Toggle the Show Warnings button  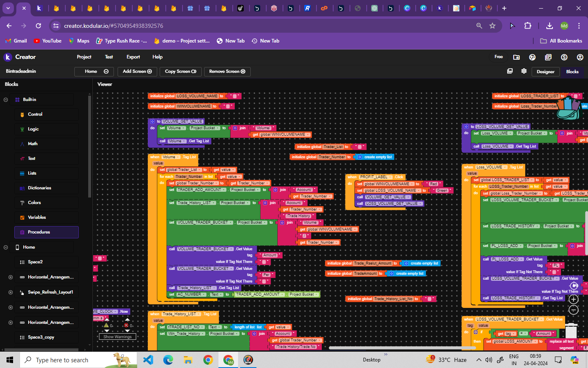pos(117,337)
